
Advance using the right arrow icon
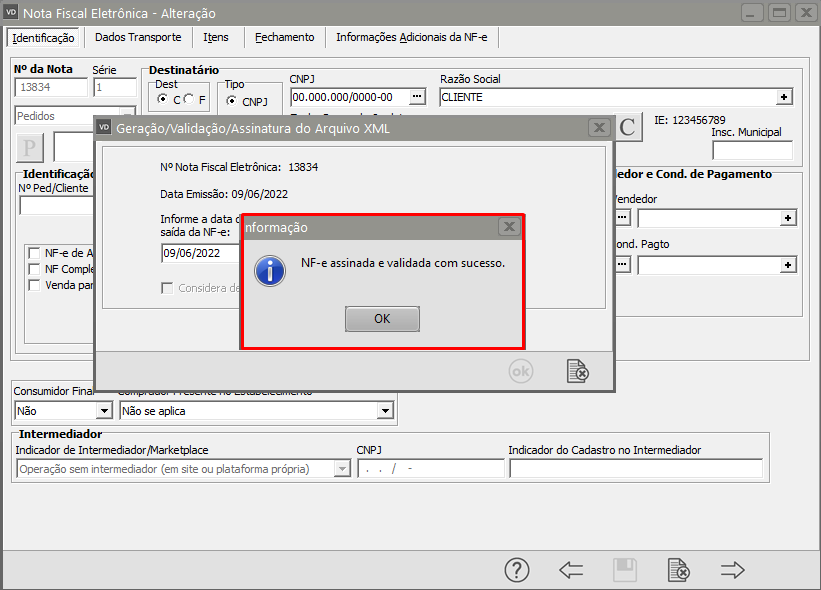tap(733, 570)
